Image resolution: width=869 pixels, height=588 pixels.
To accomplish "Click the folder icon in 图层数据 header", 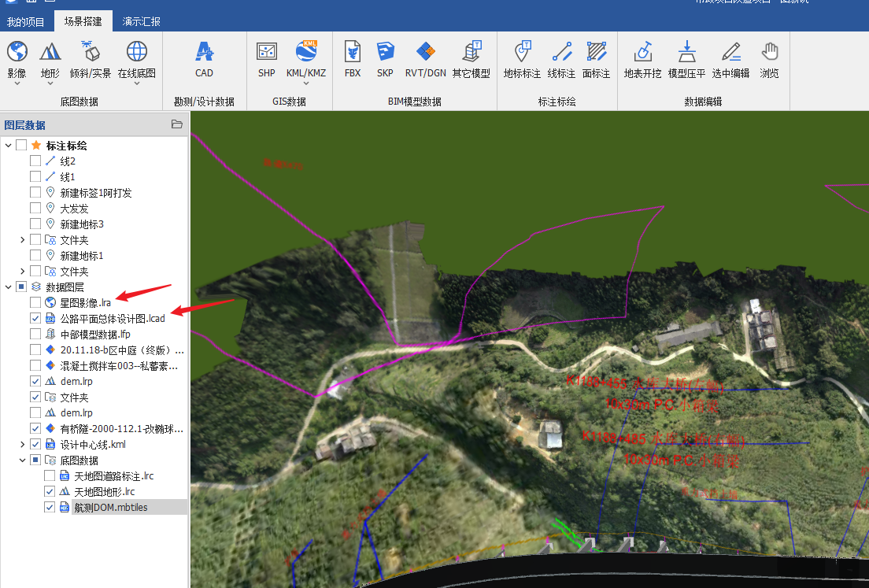I will click(177, 124).
